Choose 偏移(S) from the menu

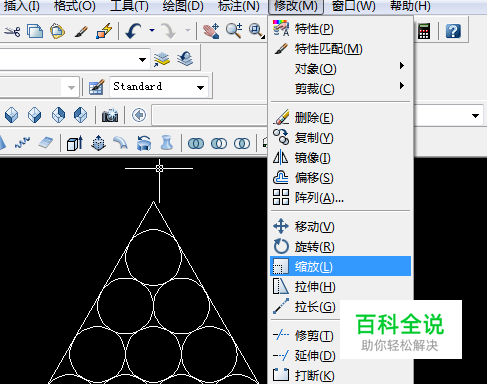341,178
